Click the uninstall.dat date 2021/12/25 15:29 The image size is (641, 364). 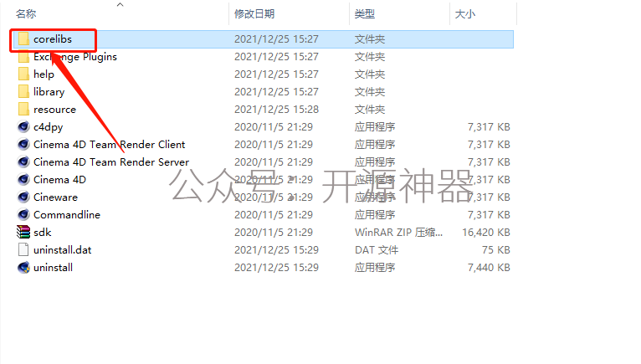pos(276,250)
